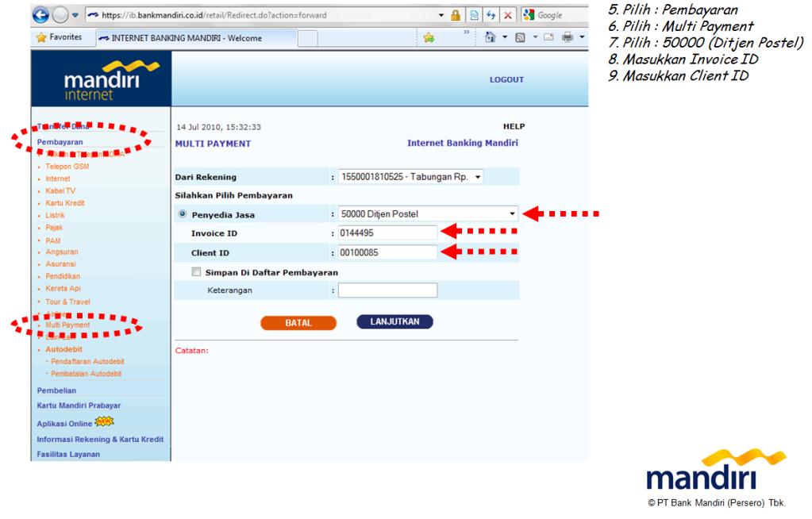The width and height of the screenshot is (812, 519).
Task: Open Pendaftaran Autodebit link
Action: tap(87, 362)
